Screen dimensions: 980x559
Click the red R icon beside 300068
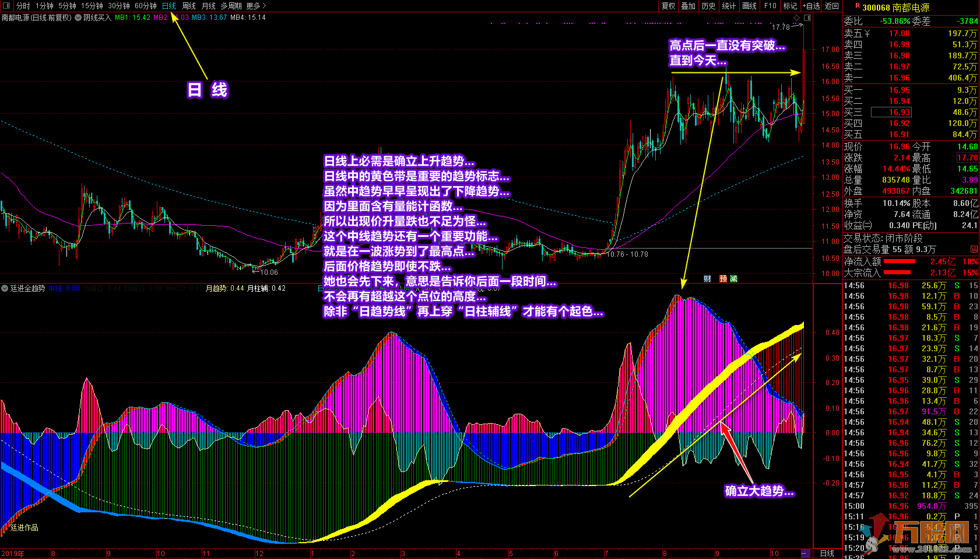(x=858, y=6)
